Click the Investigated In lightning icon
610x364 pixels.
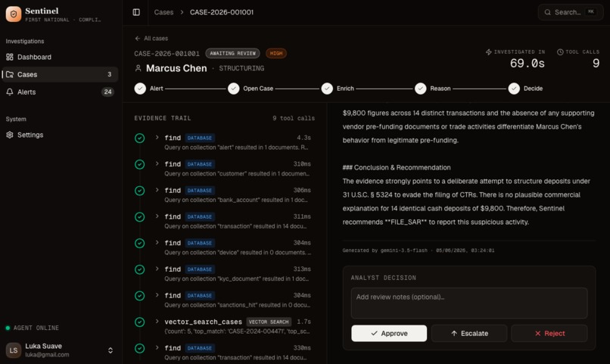489,51
